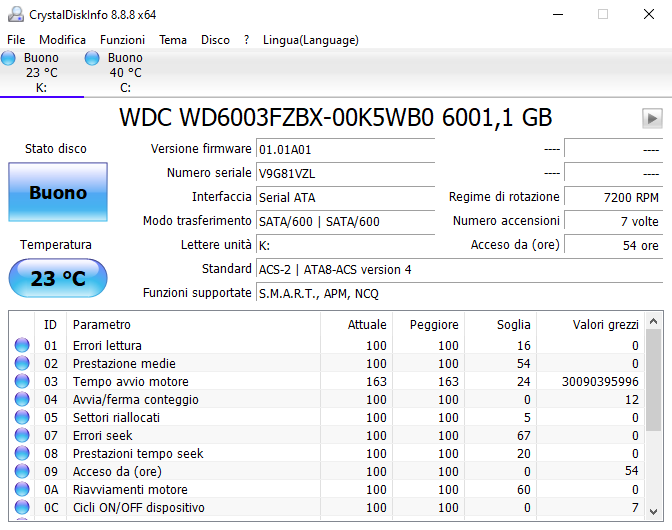Select the K: disk tab at 23 °C
This screenshot has width=672, height=530.
pos(42,72)
